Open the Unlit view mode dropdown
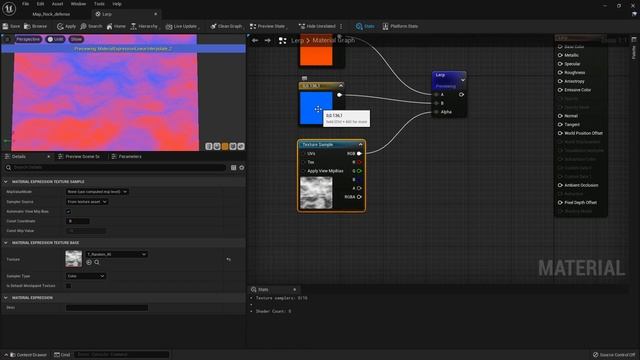 (x=56, y=39)
